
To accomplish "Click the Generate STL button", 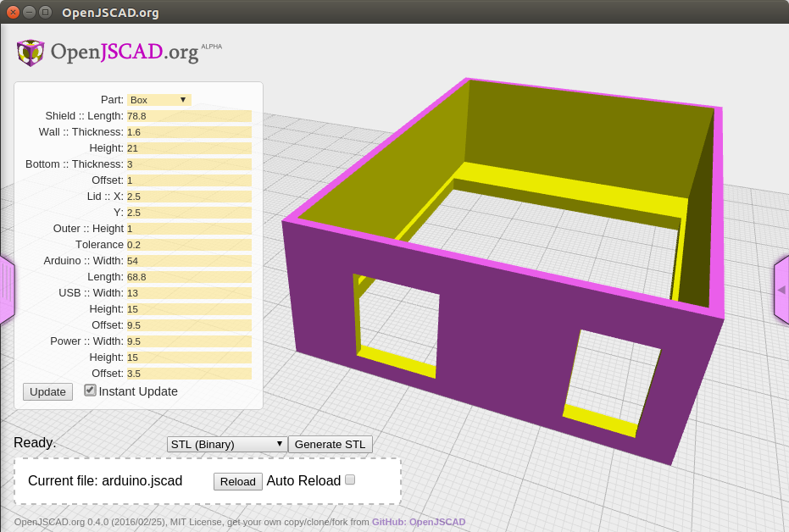I will point(330,444).
